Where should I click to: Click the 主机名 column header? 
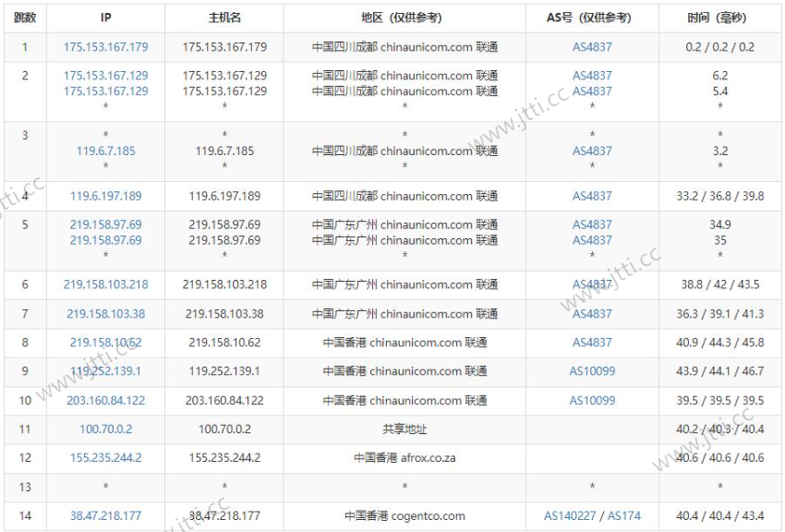[224, 18]
